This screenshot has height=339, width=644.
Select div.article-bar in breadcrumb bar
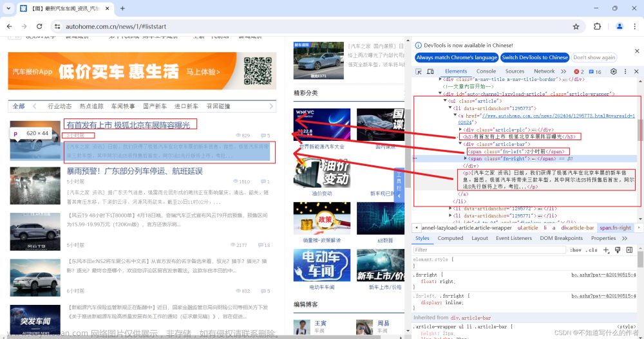coord(578,228)
